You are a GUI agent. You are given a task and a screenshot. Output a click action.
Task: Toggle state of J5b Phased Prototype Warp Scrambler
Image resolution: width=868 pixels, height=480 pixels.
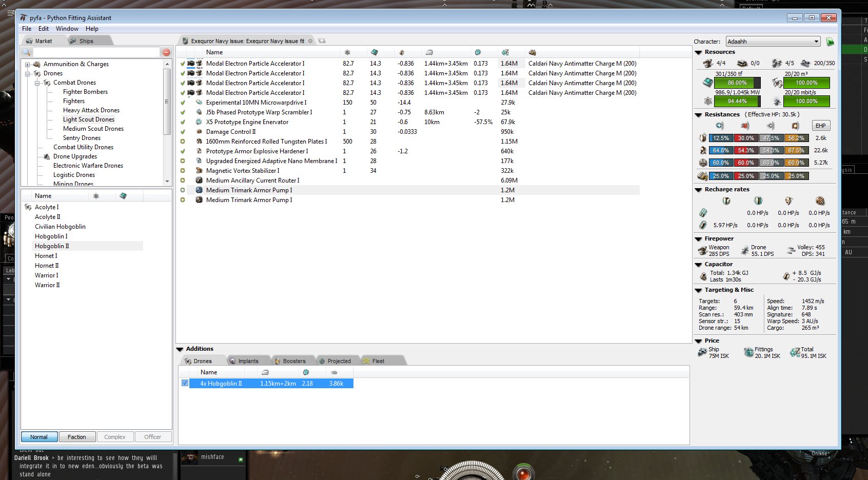(x=183, y=112)
